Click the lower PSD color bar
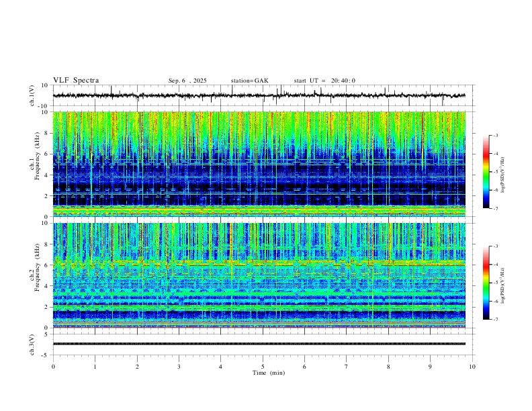The width and height of the screenshot is (532, 411). tap(486, 283)
